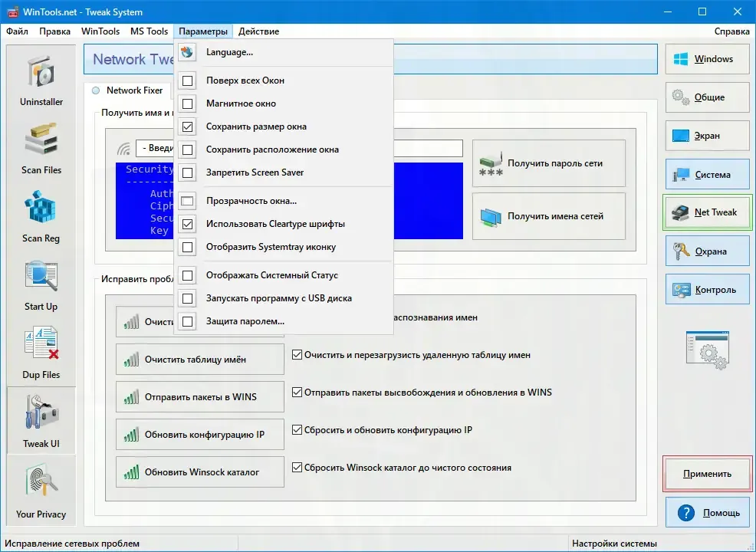This screenshot has height=552, width=756.
Task: Open the Start Up manager
Action: [x=41, y=285]
